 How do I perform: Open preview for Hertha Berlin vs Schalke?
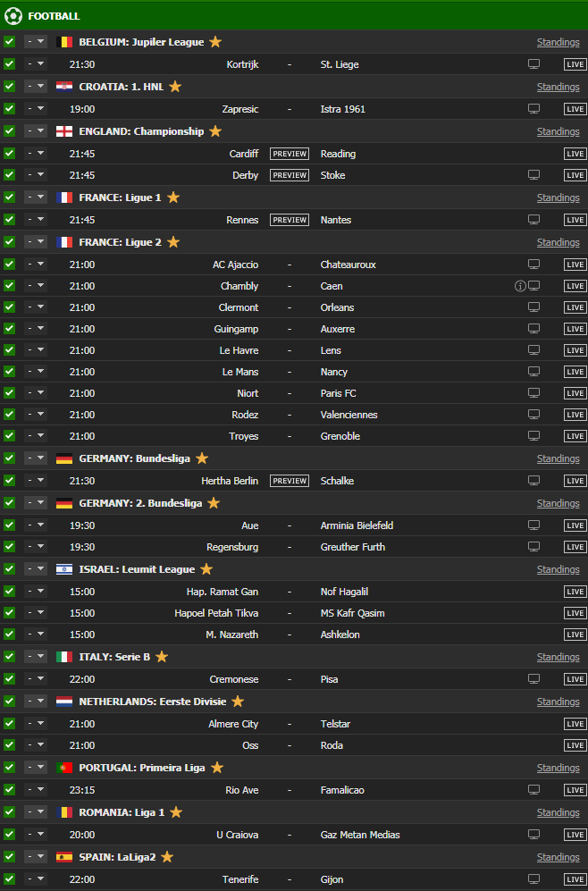coord(290,481)
